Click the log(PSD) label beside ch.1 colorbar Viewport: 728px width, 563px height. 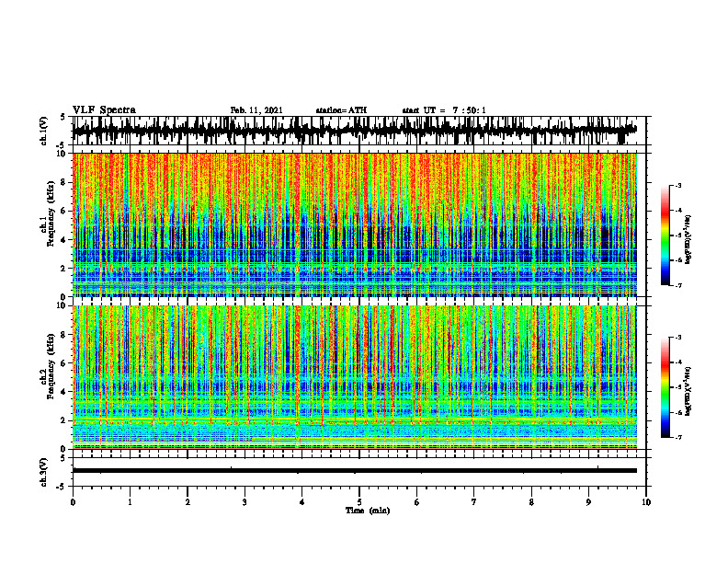[688, 239]
